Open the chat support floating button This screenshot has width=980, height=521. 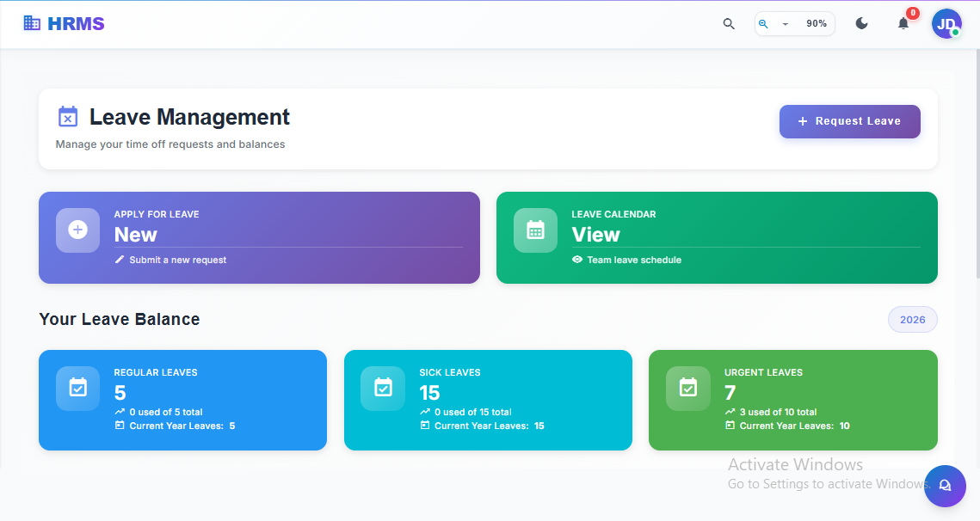(x=945, y=486)
